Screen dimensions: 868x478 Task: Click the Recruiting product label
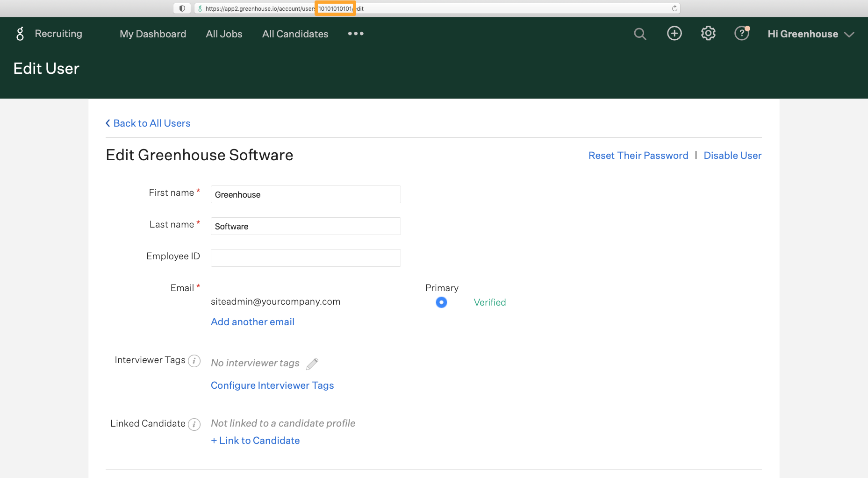pos(58,34)
